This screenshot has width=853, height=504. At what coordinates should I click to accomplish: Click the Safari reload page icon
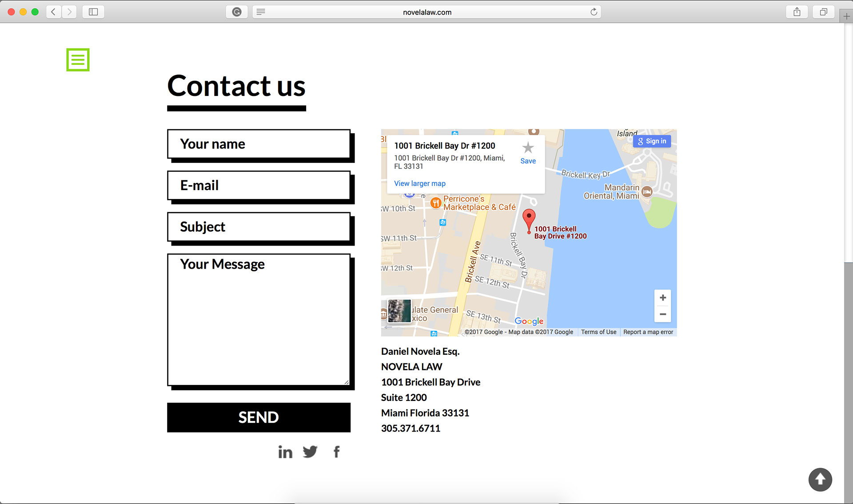(x=594, y=12)
